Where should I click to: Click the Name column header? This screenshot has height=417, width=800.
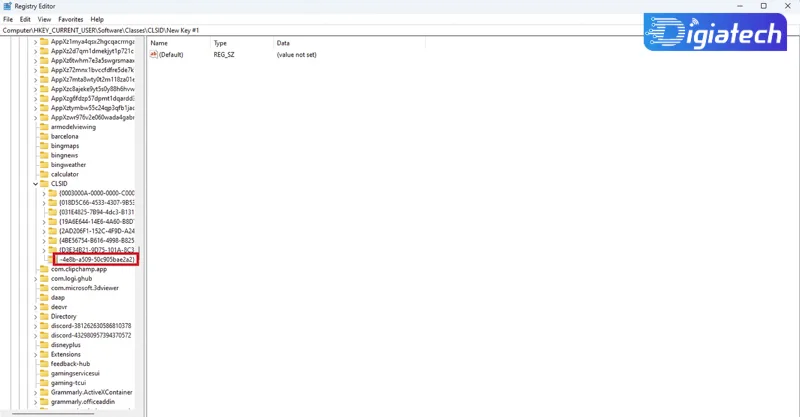click(179, 43)
